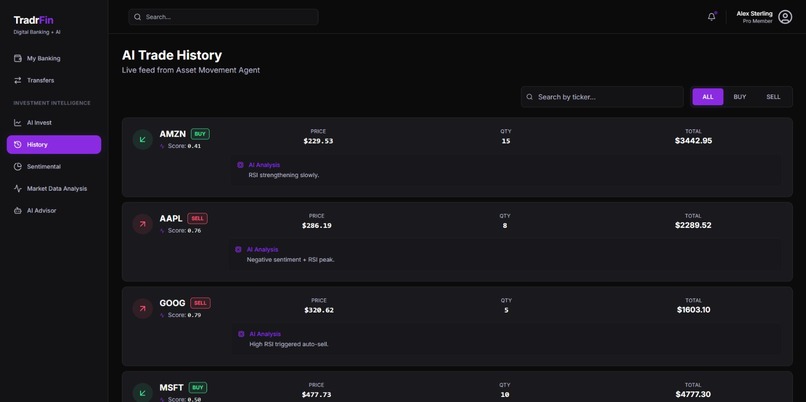
Task: Click the Market Data Analysis pulse icon
Action: (x=17, y=189)
